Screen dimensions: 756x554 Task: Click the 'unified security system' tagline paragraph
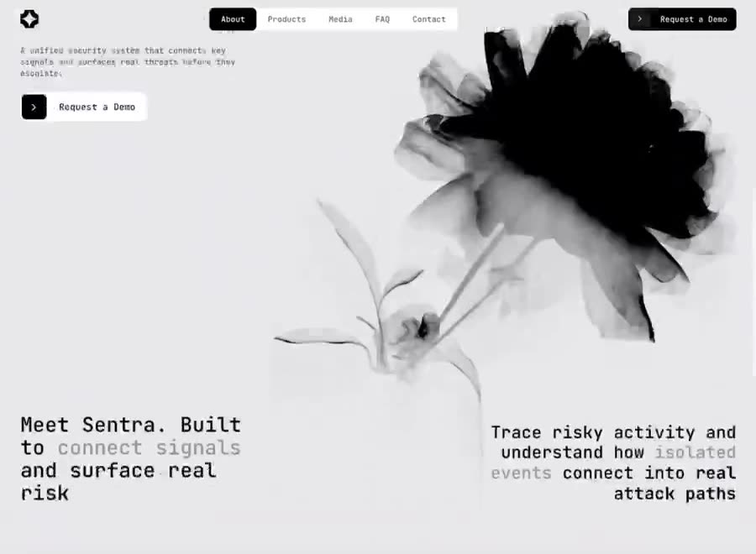point(128,61)
